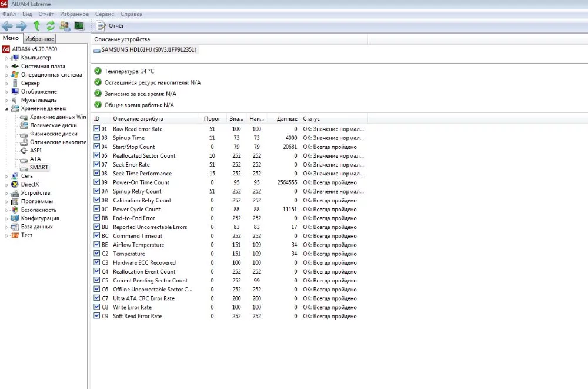Image resolution: width=588 pixels, height=389 pixels.
Task: Expand the Устройства node arrow
Action: [6, 193]
